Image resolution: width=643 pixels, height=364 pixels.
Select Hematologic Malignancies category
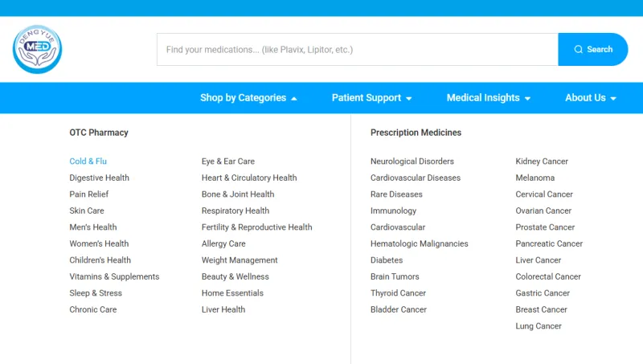(419, 243)
